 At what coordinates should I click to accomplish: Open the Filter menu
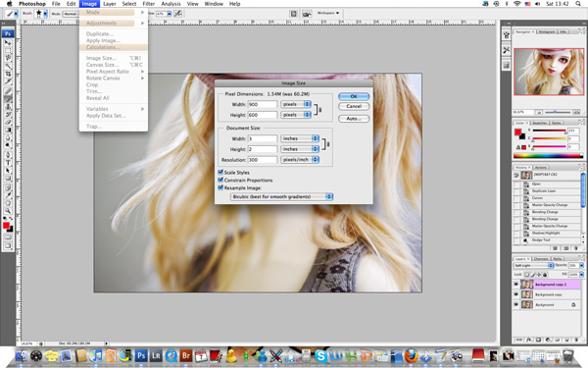[149, 4]
